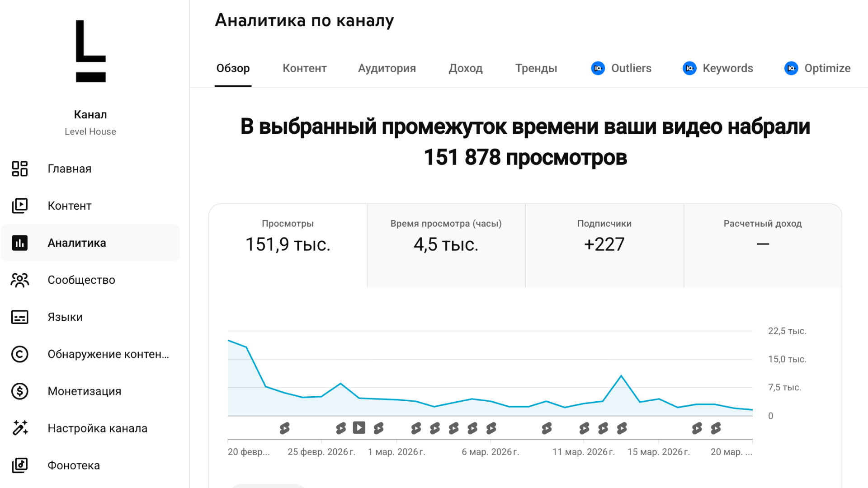The image size is (868, 488).
Task: Click the Outliers link
Action: pyautogui.click(x=632, y=68)
